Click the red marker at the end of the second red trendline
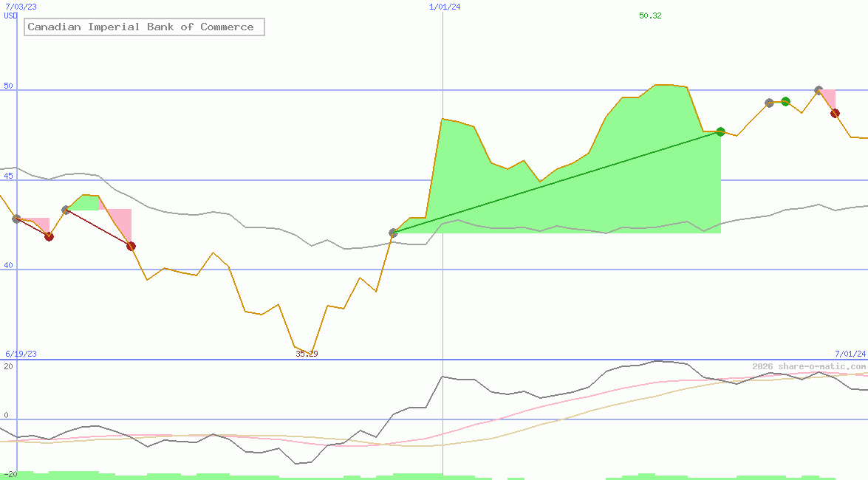Image resolution: width=868 pixels, height=480 pixels. pos(131,247)
